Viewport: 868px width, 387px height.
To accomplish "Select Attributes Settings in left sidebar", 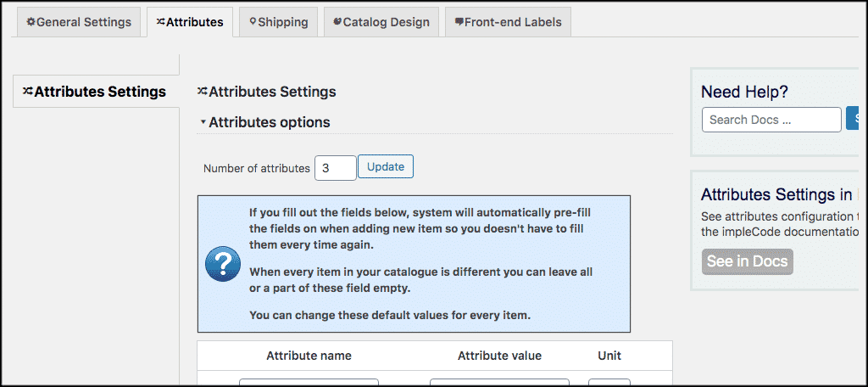I will coord(96,92).
